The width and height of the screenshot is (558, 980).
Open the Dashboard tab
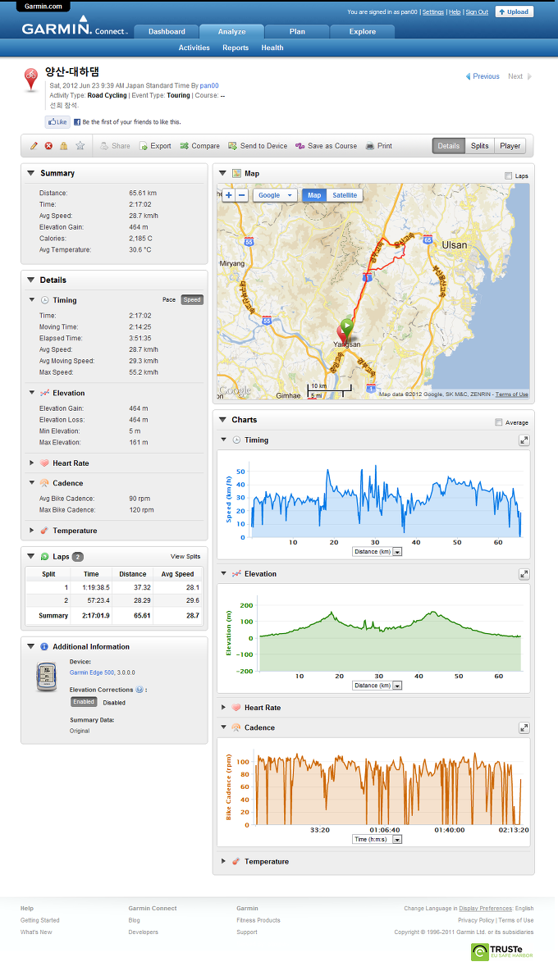167,32
